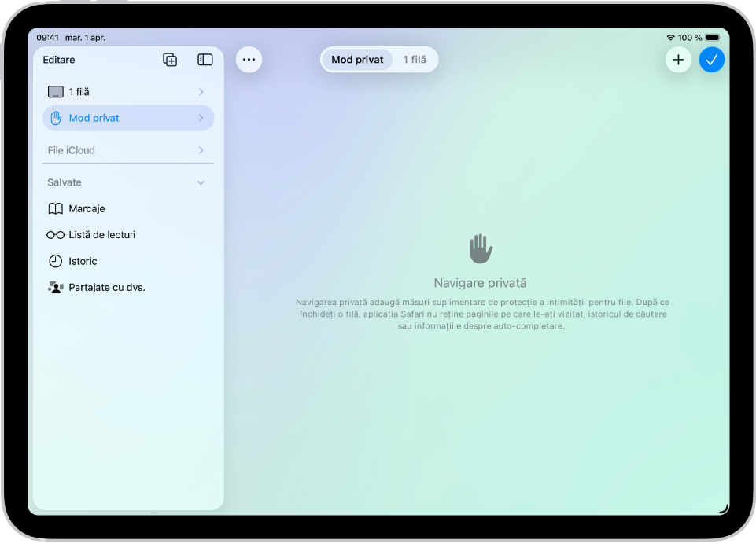756x544 pixels.
Task: Add a new tab with plus button
Action: coord(678,60)
